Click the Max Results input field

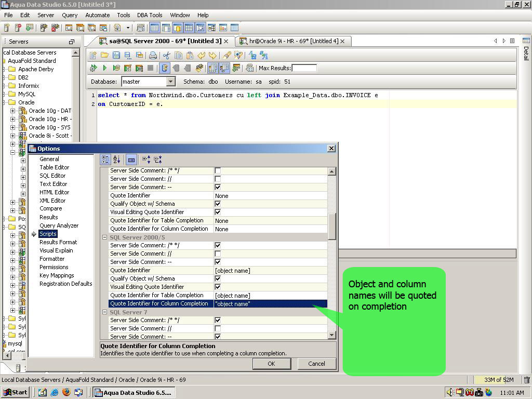click(304, 68)
